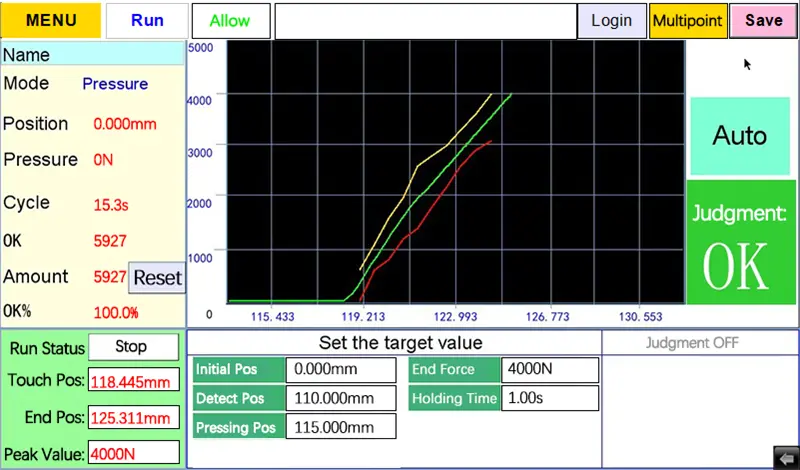Viewport: 800px width, 470px height.
Task: Edit the Initial Pos 0.000mm field
Action: coord(341,370)
